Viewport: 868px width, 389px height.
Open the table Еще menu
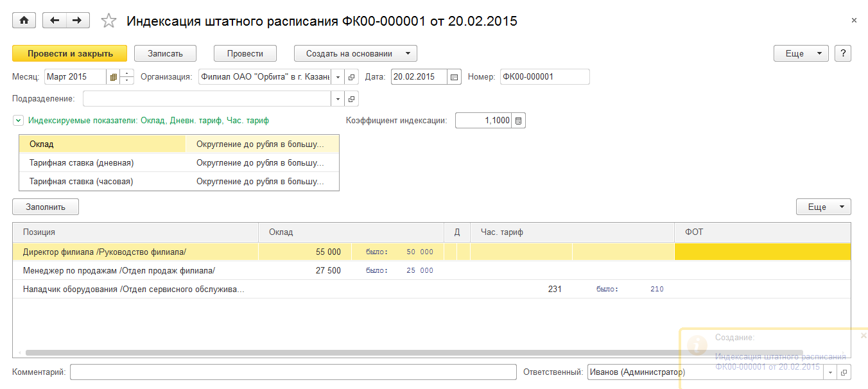tap(823, 207)
